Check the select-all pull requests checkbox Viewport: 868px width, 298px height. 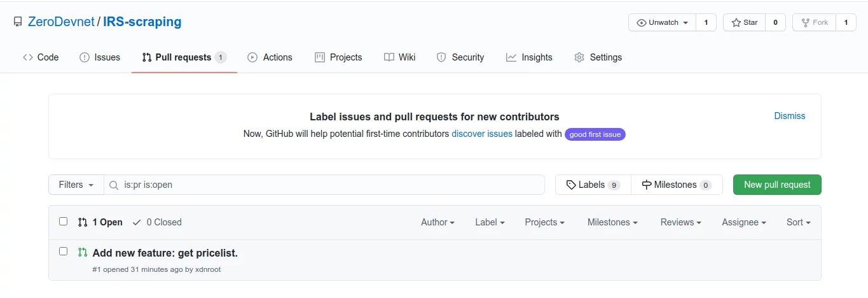coord(63,222)
